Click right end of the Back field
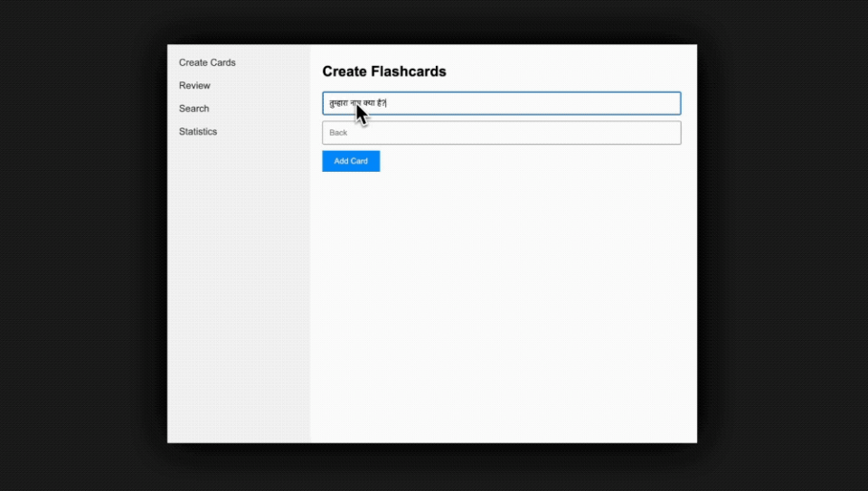868x491 pixels. 669,133
